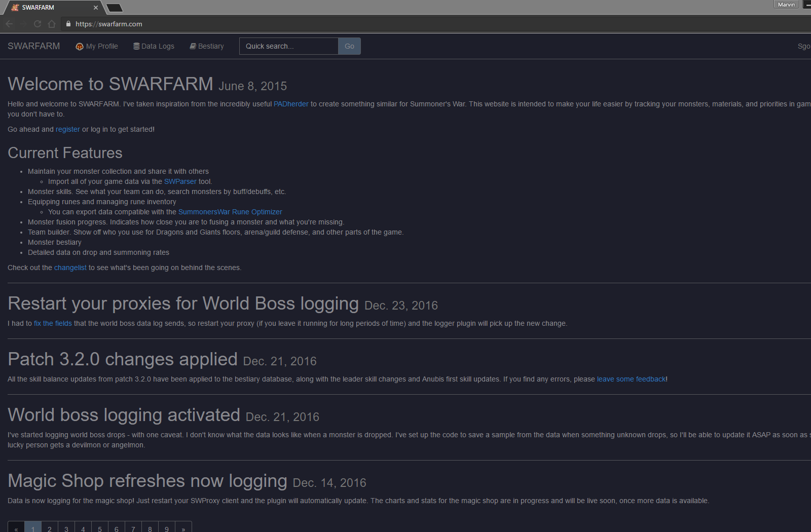This screenshot has height=532, width=811.
Task: Open My Profile in navbar
Action: pos(97,46)
